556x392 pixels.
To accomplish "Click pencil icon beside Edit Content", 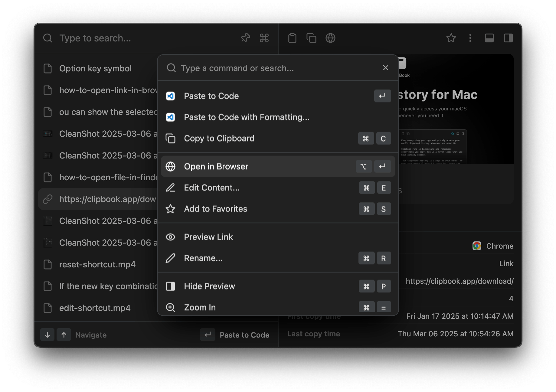I will [x=171, y=188].
